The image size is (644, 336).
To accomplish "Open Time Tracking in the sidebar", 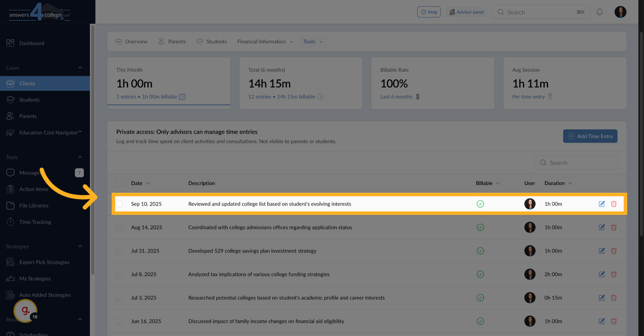I will pos(35,222).
